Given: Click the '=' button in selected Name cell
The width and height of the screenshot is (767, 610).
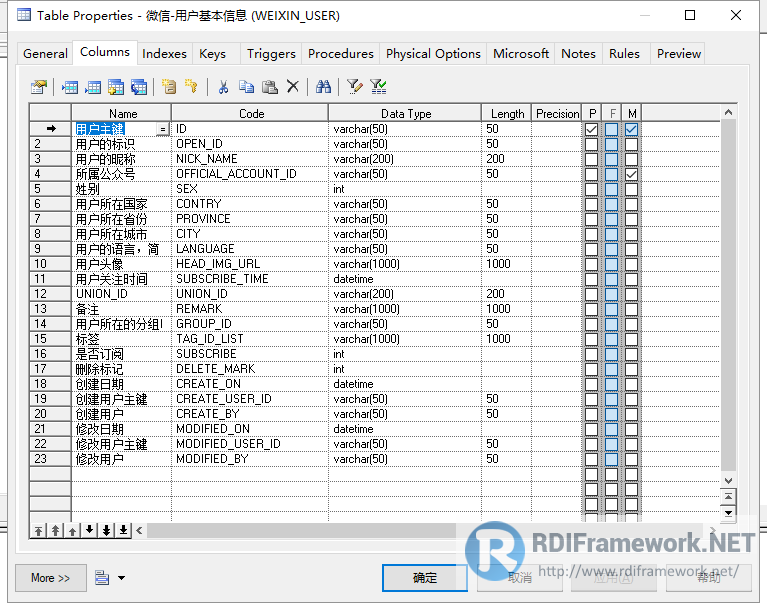Looking at the screenshot, I should click(163, 129).
